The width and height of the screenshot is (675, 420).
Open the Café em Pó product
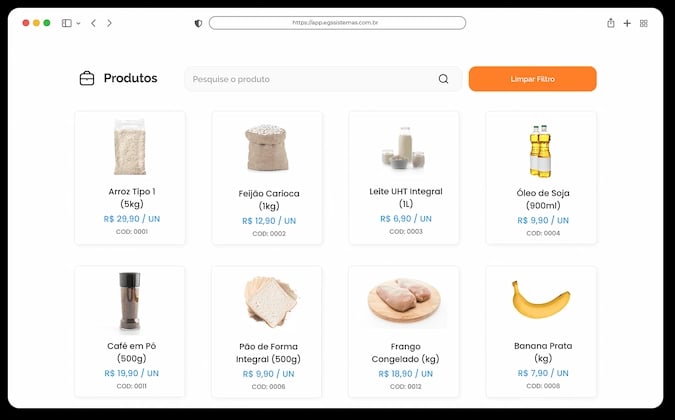point(130,331)
